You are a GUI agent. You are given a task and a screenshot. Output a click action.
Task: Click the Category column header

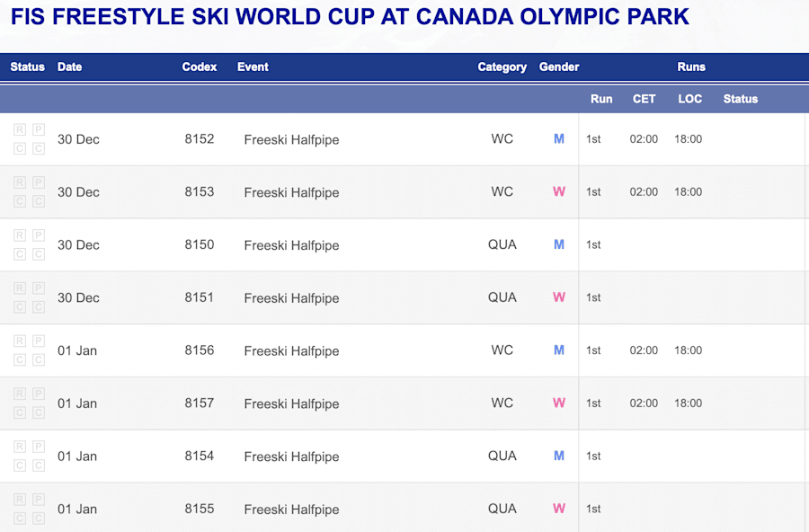[x=502, y=67]
